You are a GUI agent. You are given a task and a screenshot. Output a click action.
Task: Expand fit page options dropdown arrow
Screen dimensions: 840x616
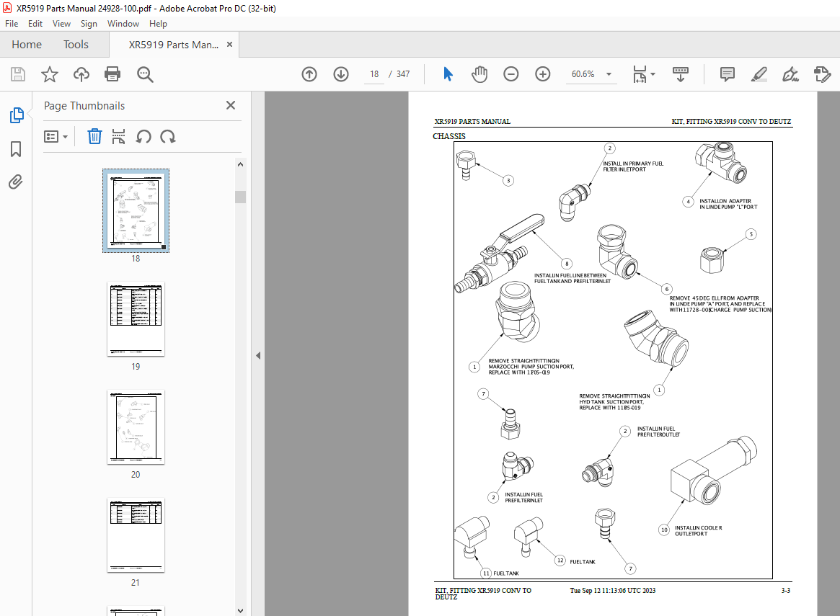coord(653,74)
